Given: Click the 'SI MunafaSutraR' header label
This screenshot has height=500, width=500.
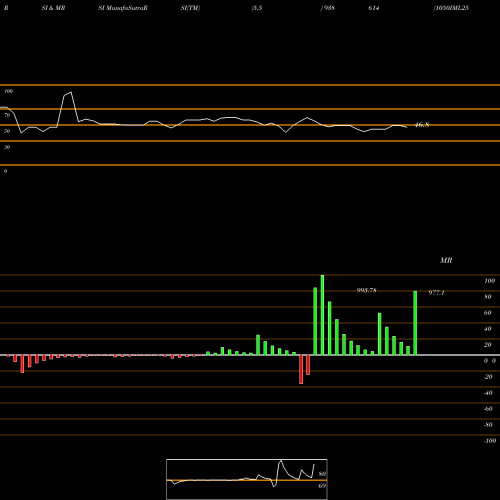Looking at the screenshot, I should (x=123, y=8).
